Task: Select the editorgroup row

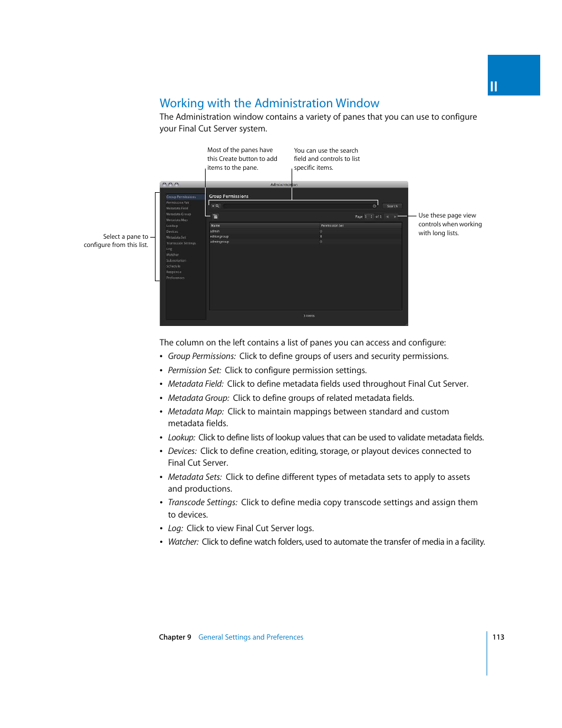Action: pos(306,236)
